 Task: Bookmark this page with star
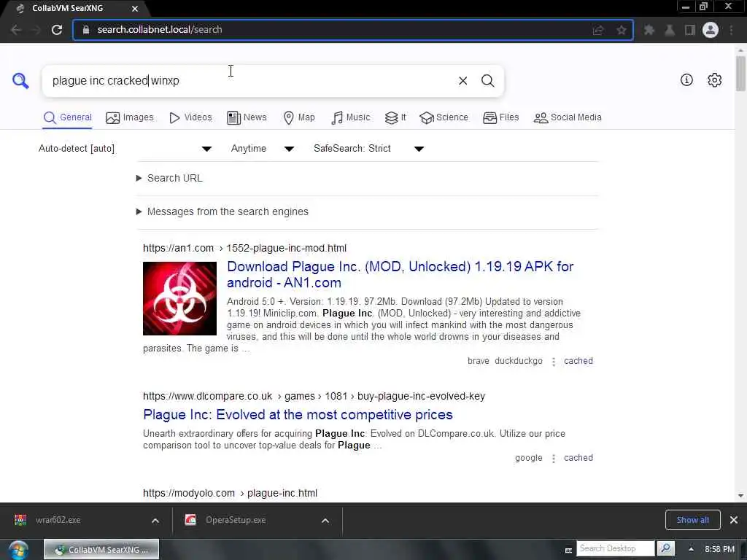622,30
